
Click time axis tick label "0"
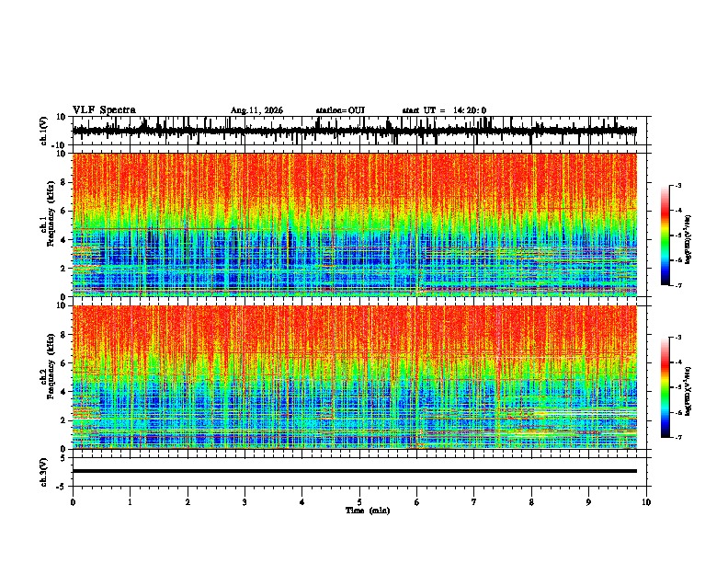(73, 502)
